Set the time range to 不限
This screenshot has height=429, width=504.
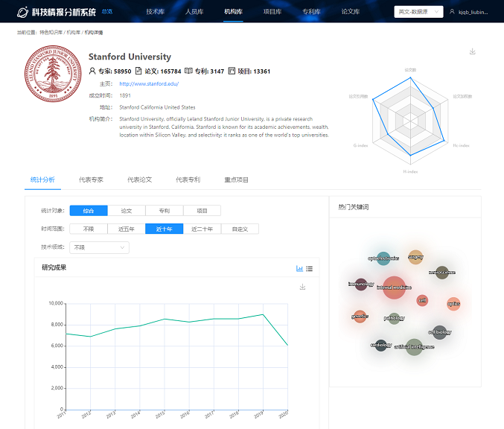[89, 229]
